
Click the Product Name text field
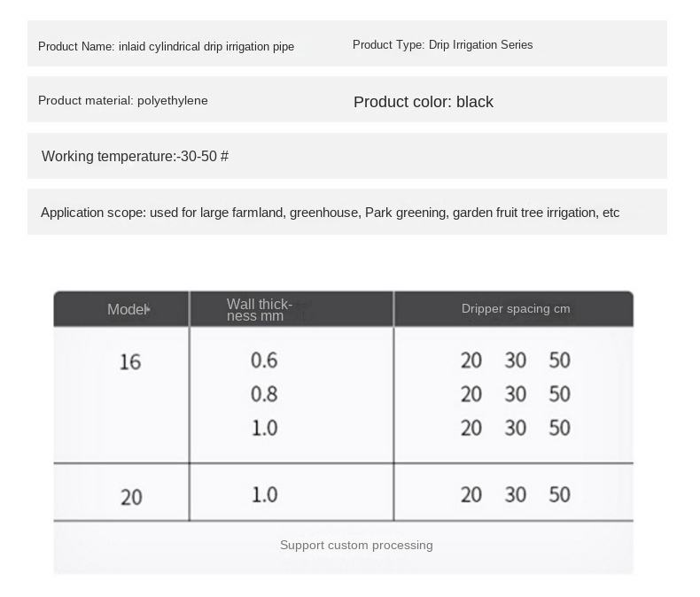coord(167,46)
